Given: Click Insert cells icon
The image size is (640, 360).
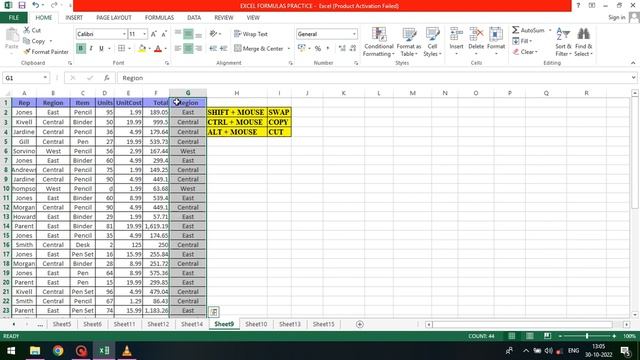Looking at the screenshot, I should (x=456, y=35).
